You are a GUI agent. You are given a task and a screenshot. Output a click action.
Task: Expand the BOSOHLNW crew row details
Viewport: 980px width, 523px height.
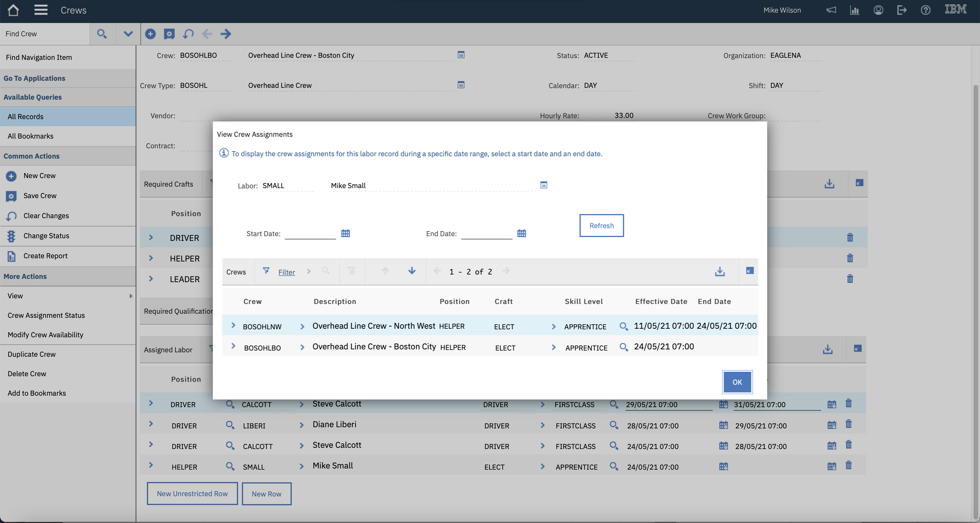pyautogui.click(x=233, y=325)
